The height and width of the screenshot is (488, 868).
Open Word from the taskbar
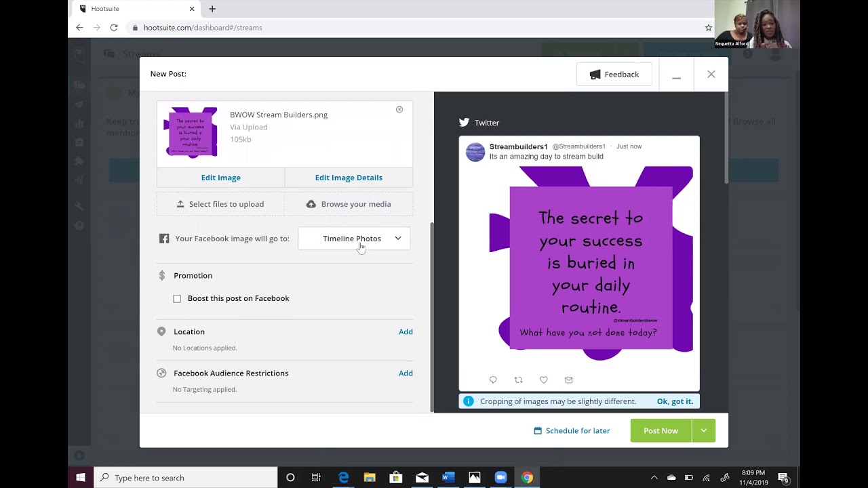[x=448, y=478]
